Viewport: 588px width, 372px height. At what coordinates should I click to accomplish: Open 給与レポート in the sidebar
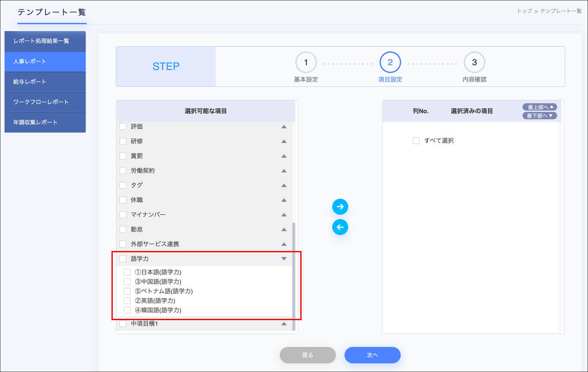pos(45,82)
